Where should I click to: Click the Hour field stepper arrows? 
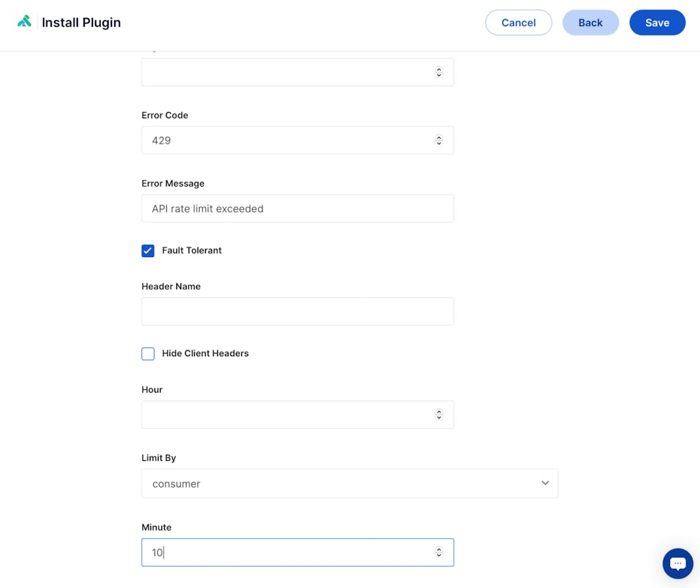click(x=439, y=414)
